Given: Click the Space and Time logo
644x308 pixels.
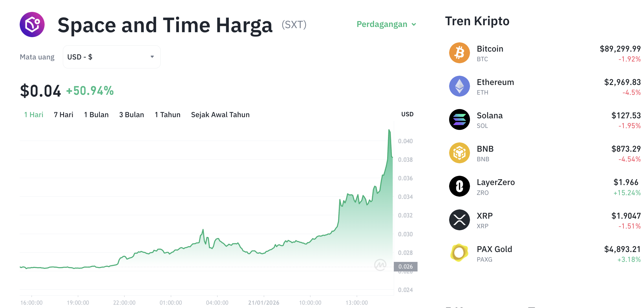Looking at the screenshot, I should [x=32, y=25].
